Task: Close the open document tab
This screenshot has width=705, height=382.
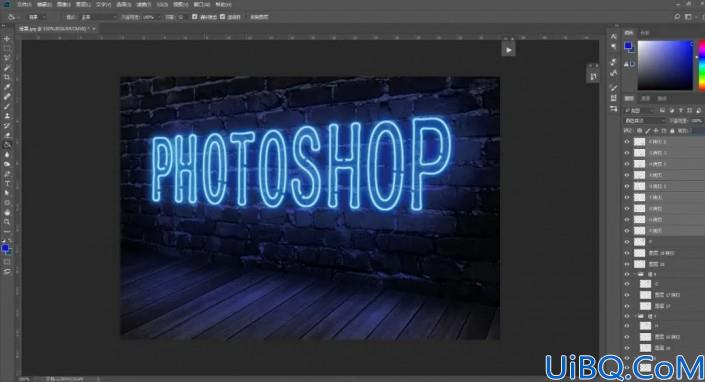Action: tap(94, 28)
